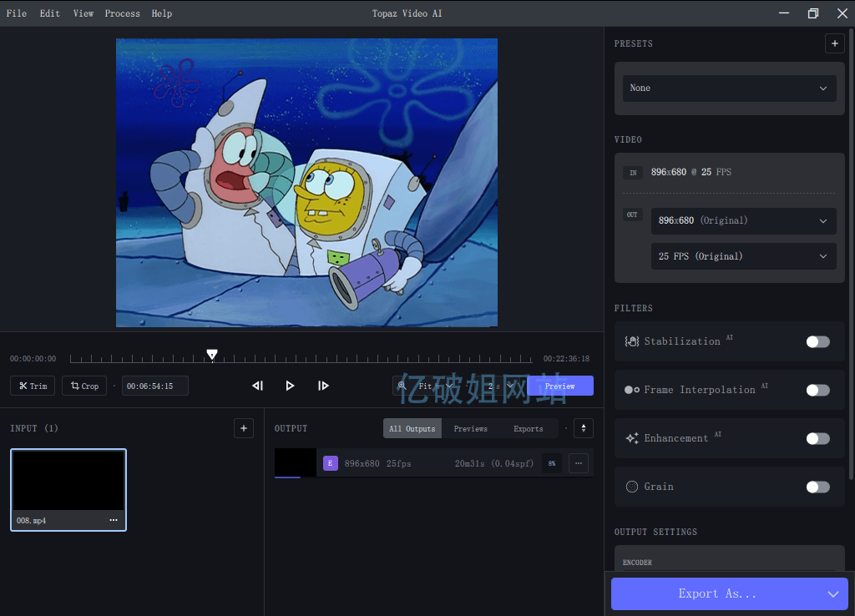Expand the Presets None dropdown

coord(729,88)
